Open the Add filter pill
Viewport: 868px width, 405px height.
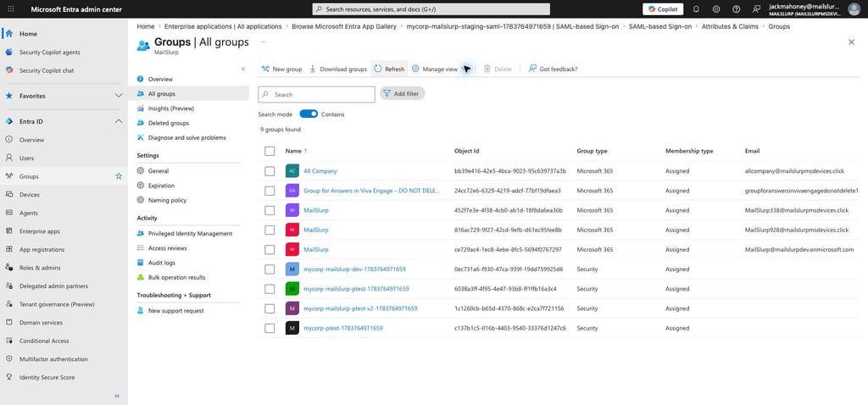pos(403,94)
